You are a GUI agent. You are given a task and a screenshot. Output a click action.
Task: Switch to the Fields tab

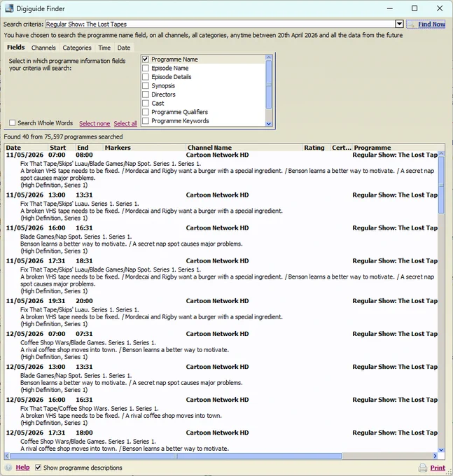16,48
